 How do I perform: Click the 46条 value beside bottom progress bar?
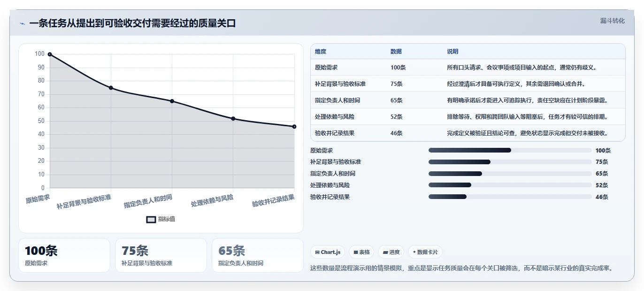(x=602, y=197)
